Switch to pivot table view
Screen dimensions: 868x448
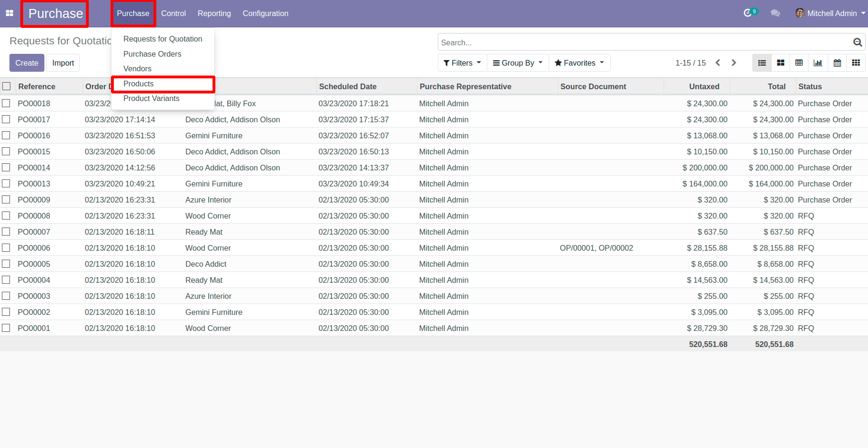click(x=799, y=63)
